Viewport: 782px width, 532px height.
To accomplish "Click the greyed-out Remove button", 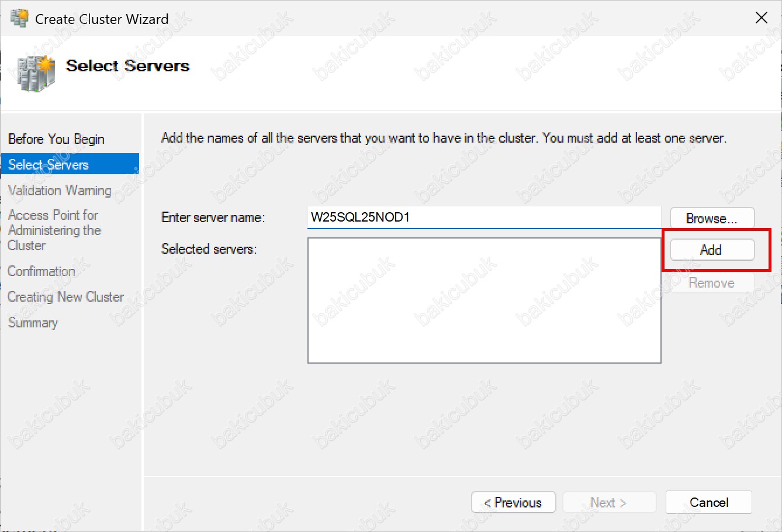I will 711,283.
